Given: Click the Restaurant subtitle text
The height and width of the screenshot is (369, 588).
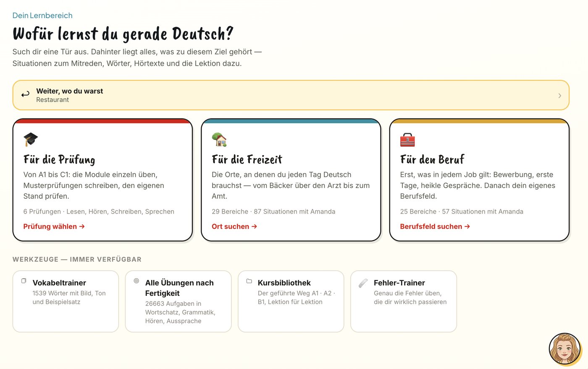Looking at the screenshot, I should [52, 100].
